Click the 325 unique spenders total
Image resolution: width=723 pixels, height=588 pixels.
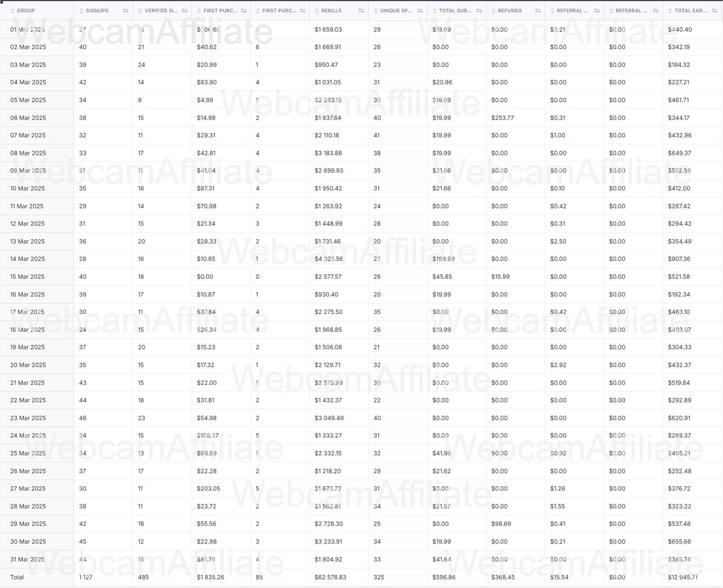(379, 577)
